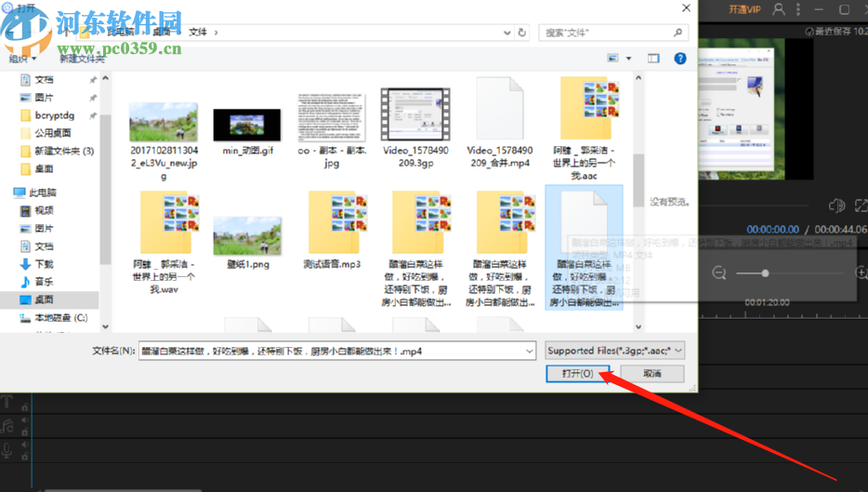Click the text track T icon
This screenshot has width=868, height=492.
(x=7, y=401)
